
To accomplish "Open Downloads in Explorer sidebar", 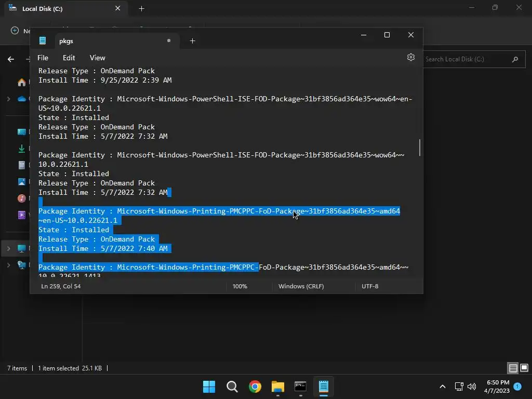I will (22, 148).
